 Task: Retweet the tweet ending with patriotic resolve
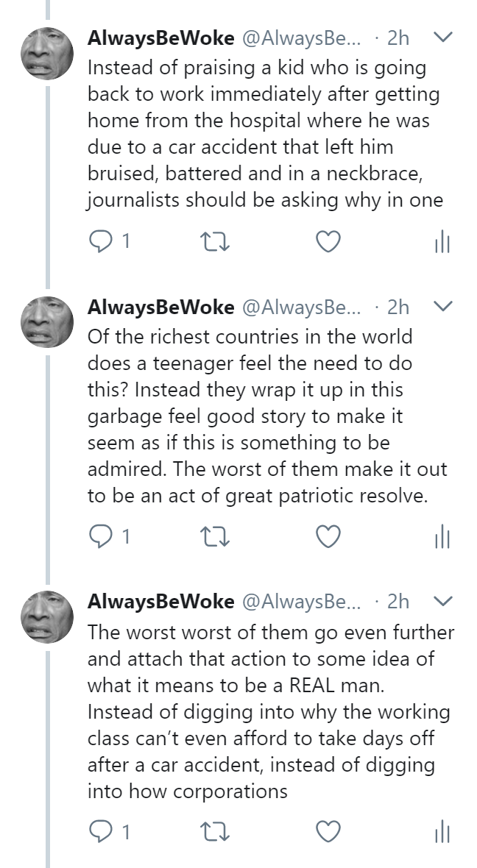[x=213, y=537]
